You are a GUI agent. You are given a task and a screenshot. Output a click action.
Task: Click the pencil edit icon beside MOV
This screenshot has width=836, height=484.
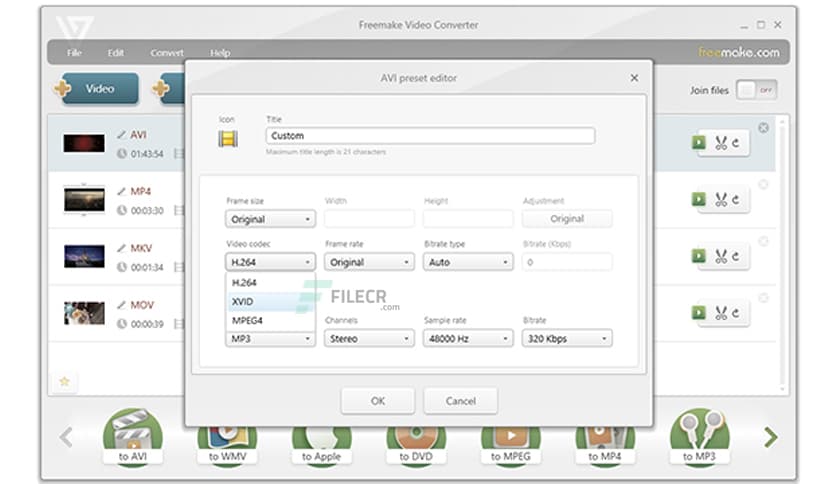pyautogui.click(x=122, y=305)
